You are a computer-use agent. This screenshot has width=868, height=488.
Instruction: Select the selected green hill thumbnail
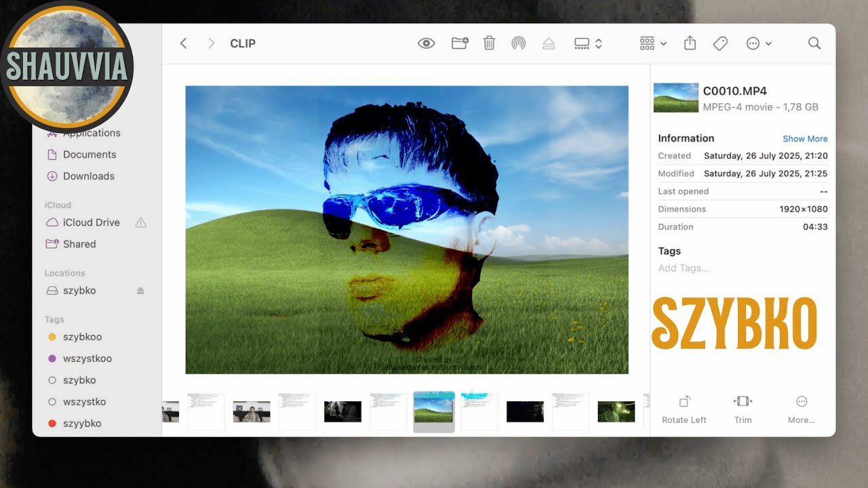pos(434,411)
